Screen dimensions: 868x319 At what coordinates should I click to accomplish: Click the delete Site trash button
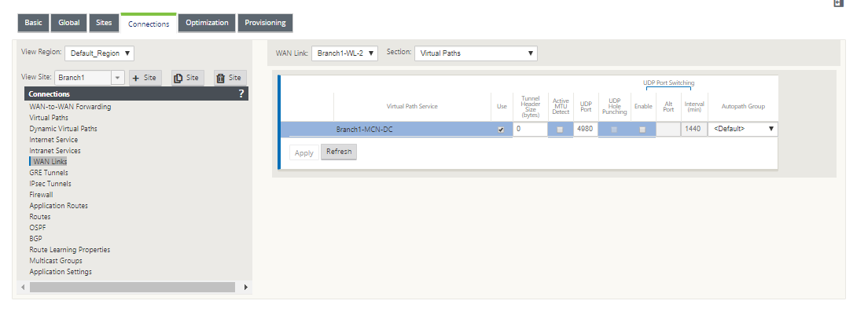(x=230, y=78)
